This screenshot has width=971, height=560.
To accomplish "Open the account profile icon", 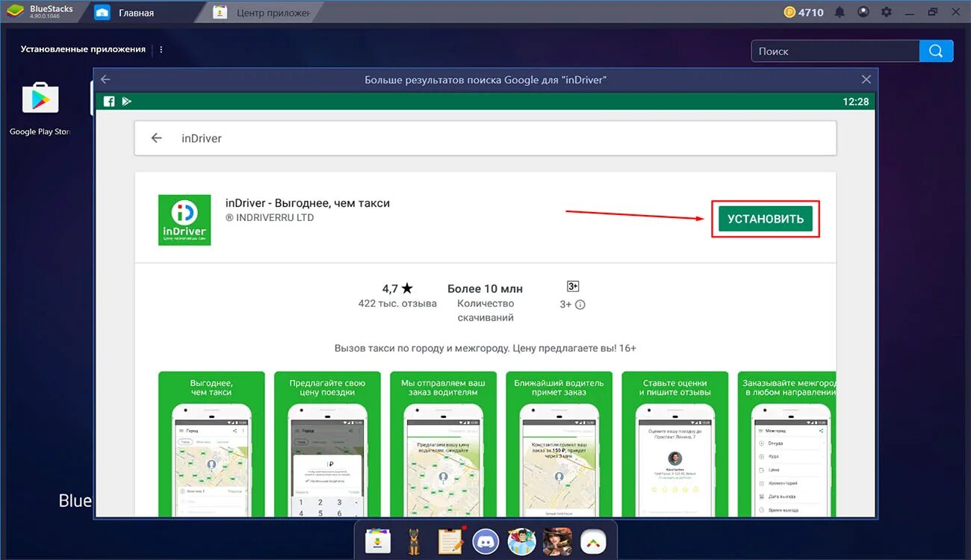I will (x=863, y=12).
